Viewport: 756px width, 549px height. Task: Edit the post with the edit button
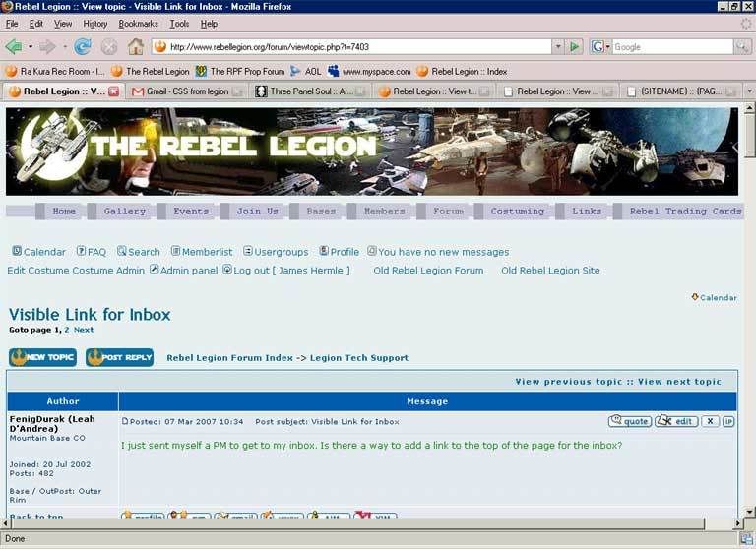(x=676, y=421)
